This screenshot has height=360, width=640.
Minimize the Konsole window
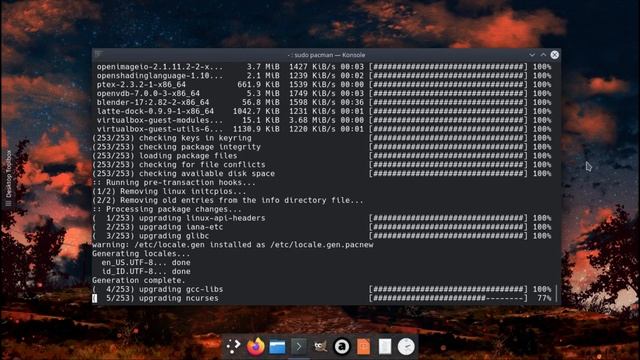pyautogui.click(x=532, y=55)
